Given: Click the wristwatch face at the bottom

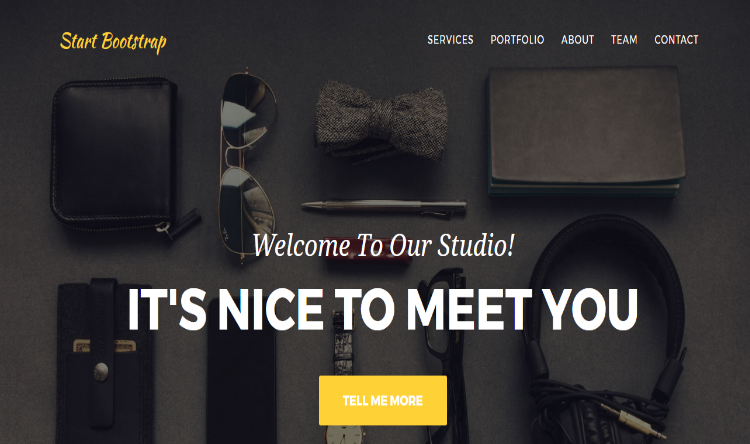Looking at the screenshot, I should 344,435.
